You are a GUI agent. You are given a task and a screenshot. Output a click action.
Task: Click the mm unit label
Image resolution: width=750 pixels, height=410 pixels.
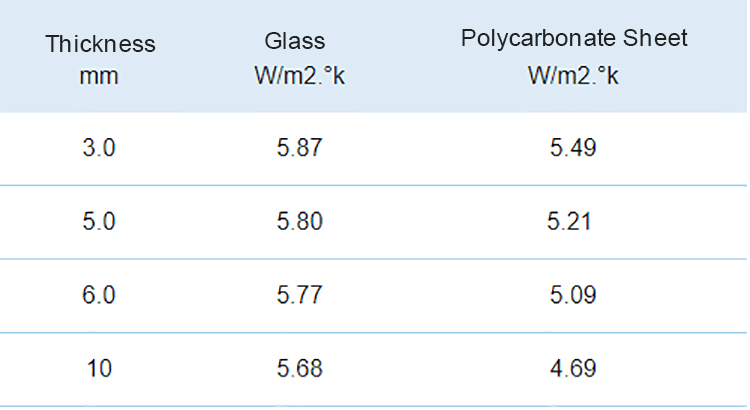[99, 76]
